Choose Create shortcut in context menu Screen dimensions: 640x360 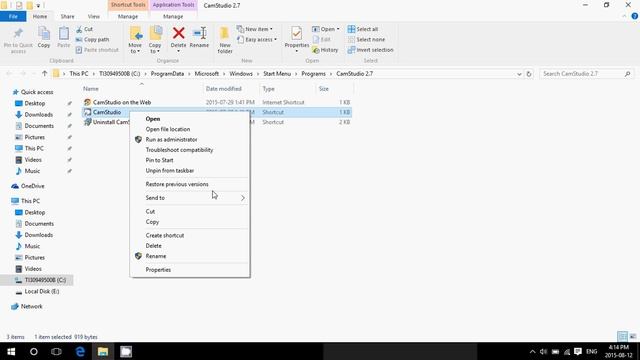point(190,236)
